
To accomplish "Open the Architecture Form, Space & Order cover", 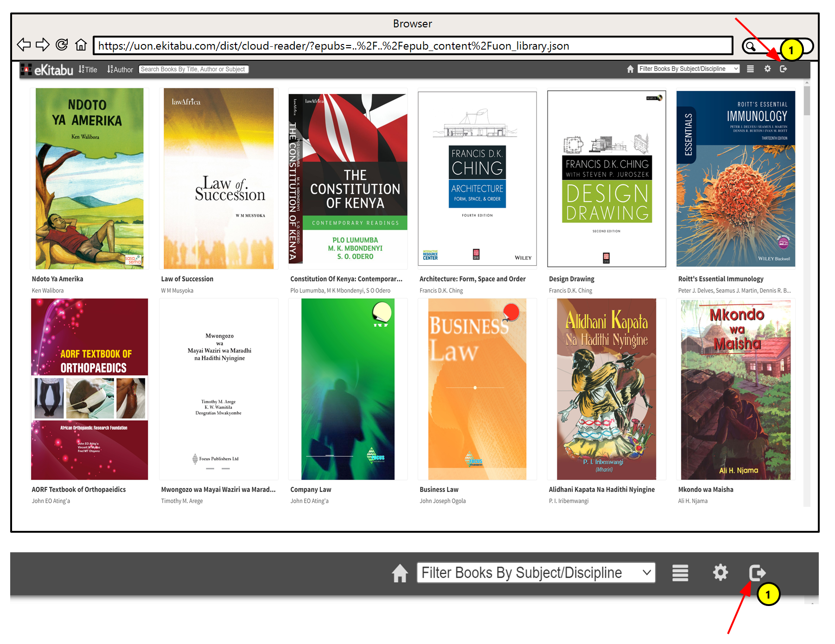I will [x=477, y=179].
